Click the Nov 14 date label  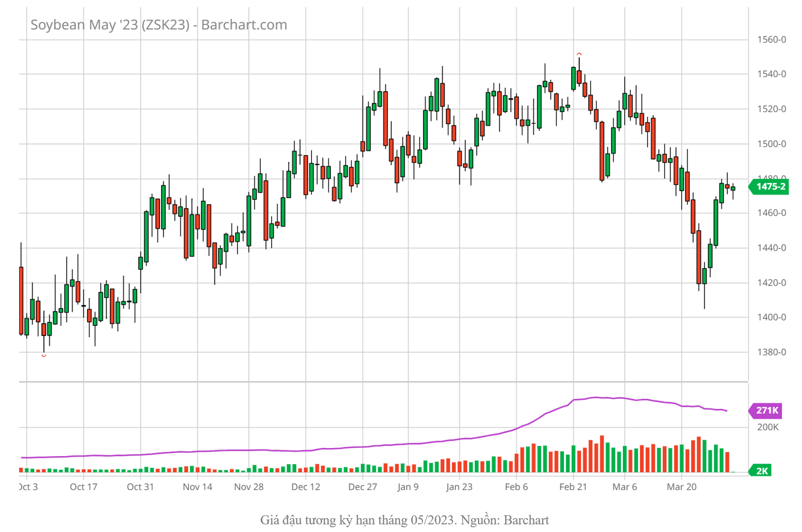pos(197,487)
